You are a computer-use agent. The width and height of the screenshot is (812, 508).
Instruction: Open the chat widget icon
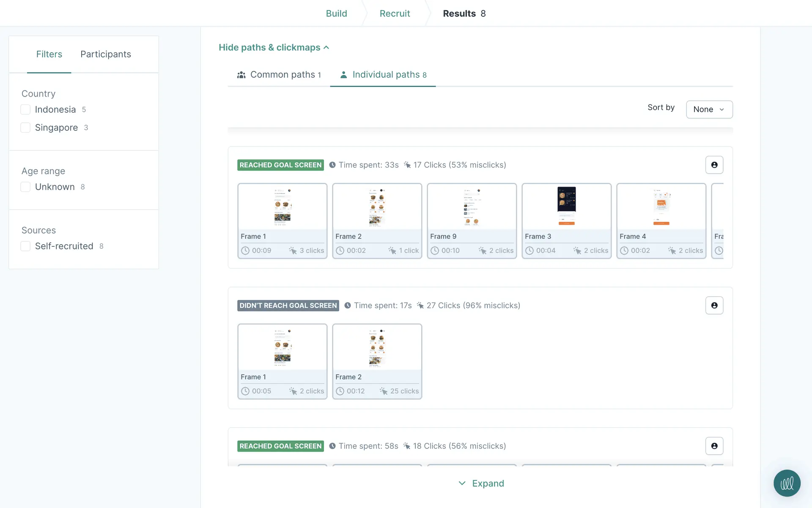(787, 483)
